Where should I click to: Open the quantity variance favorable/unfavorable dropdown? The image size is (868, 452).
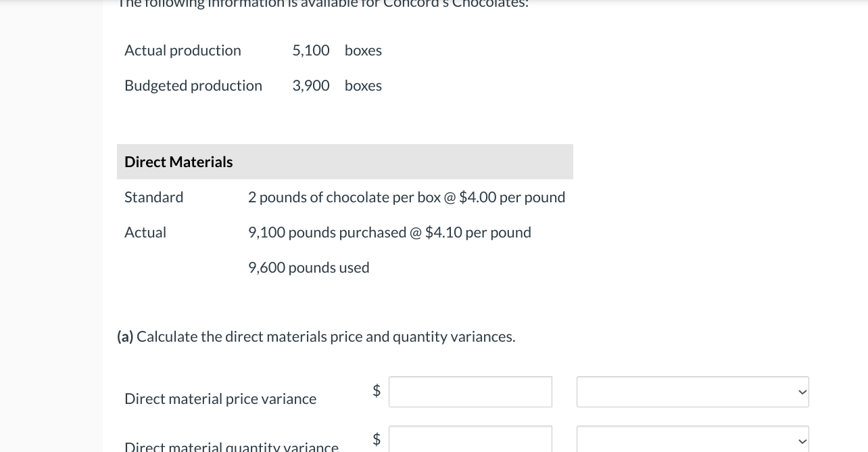pos(692,440)
